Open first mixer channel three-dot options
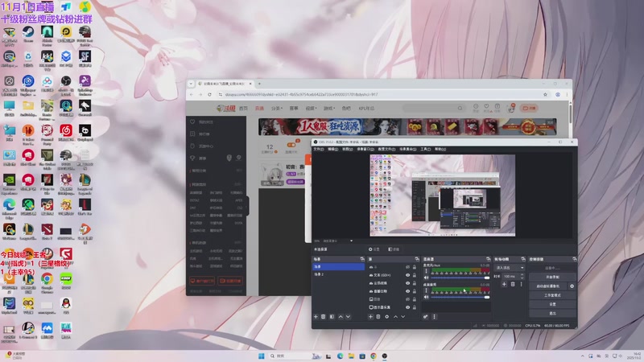644x362 pixels. point(426,271)
